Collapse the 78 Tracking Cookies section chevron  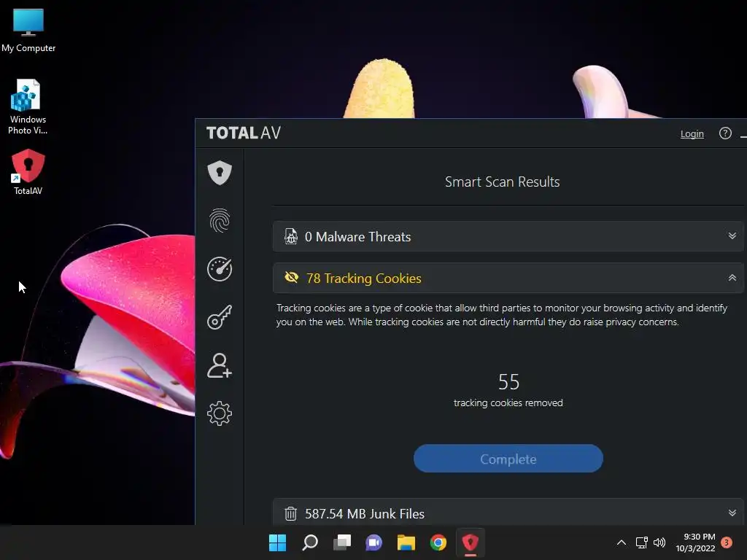(732, 278)
